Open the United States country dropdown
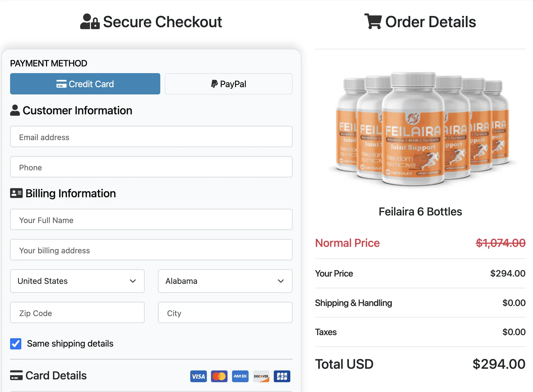The image size is (533, 392). pyautogui.click(x=77, y=281)
